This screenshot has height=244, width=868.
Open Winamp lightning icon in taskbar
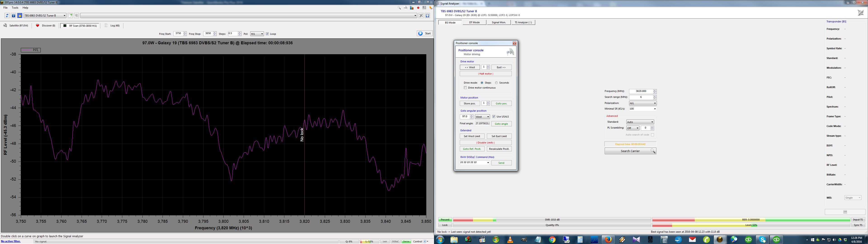[x=622, y=240]
